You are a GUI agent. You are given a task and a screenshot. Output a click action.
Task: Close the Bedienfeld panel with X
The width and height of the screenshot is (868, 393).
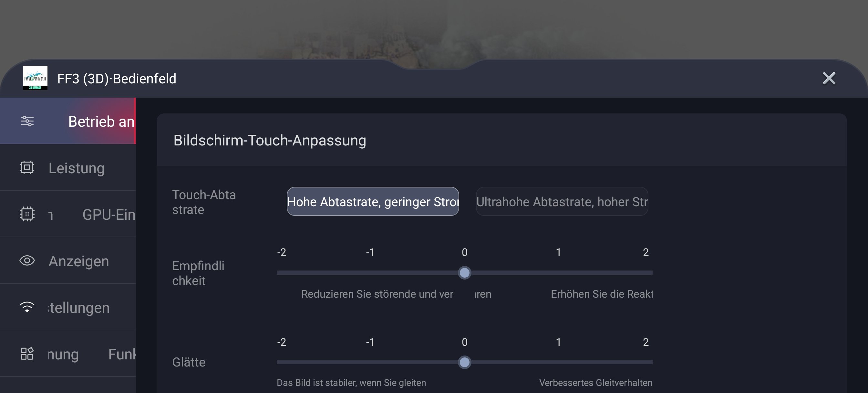pyautogui.click(x=829, y=78)
